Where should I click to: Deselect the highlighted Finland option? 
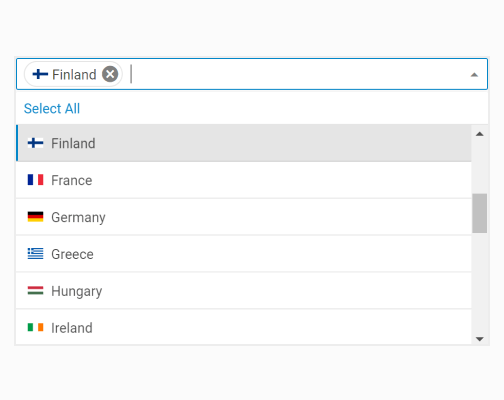tap(244, 143)
